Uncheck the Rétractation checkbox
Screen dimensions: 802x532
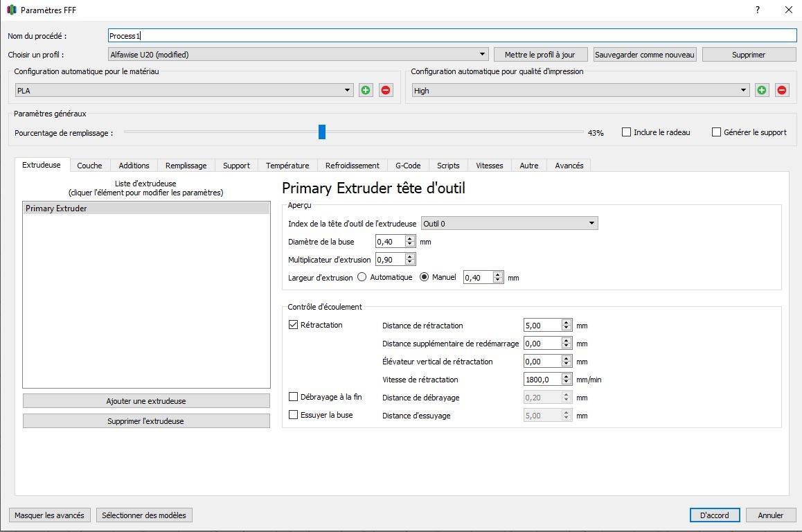coord(293,325)
